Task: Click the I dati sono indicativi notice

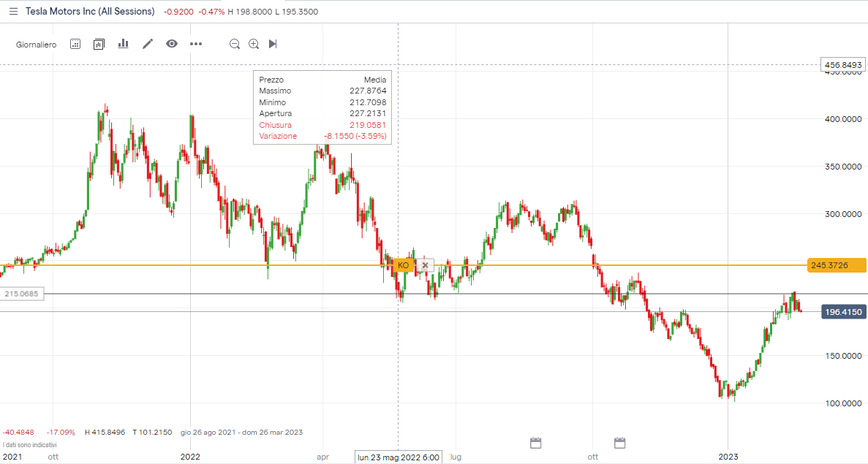Action: coord(29,445)
